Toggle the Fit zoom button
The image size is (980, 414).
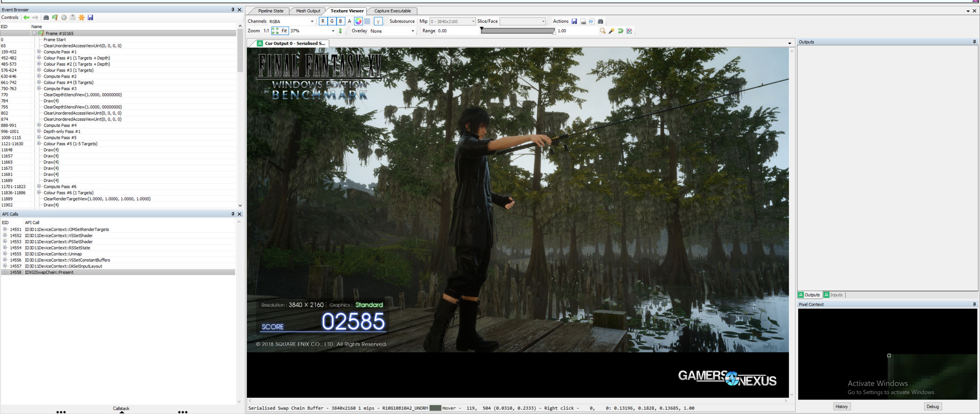(x=280, y=31)
